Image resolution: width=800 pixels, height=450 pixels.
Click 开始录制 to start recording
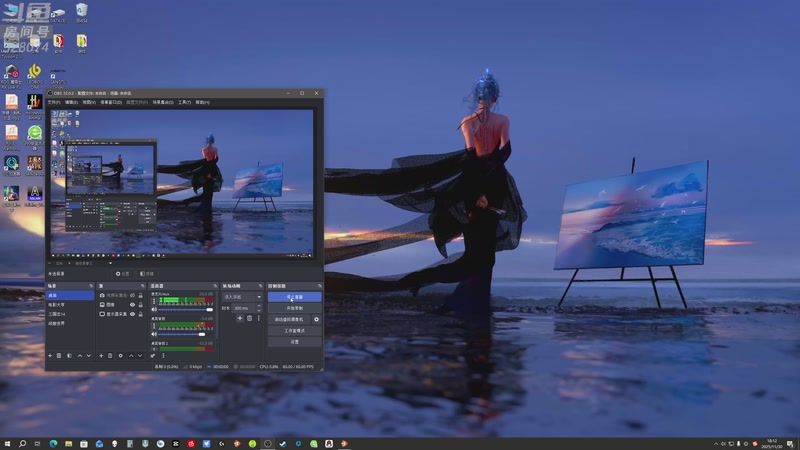pos(294,308)
